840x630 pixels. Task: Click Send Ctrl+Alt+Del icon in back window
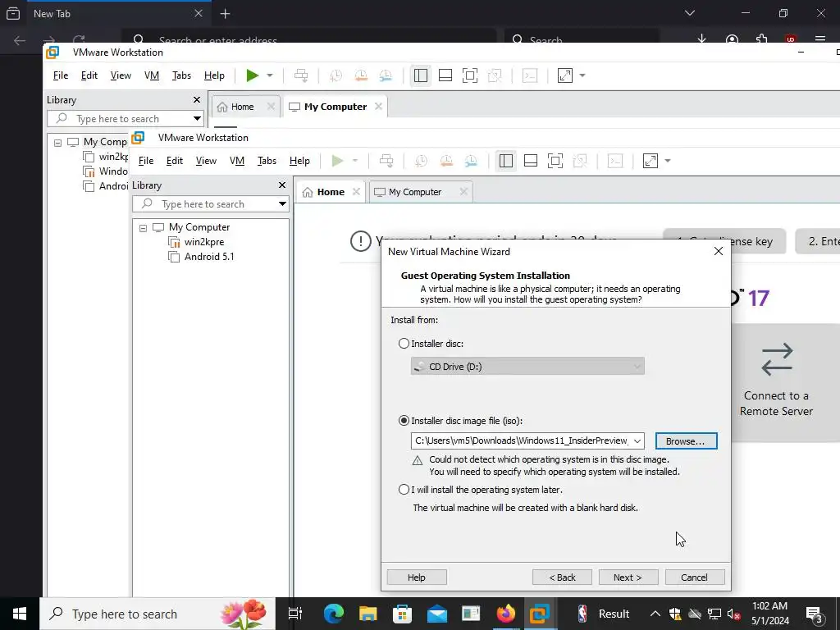click(301, 75)
